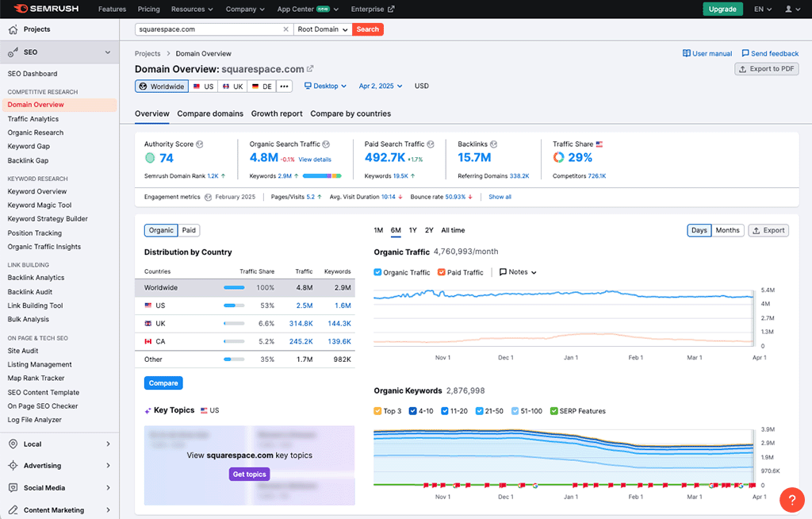Toggle 21-50 keywords checkbox

click(x=480, y=411)
